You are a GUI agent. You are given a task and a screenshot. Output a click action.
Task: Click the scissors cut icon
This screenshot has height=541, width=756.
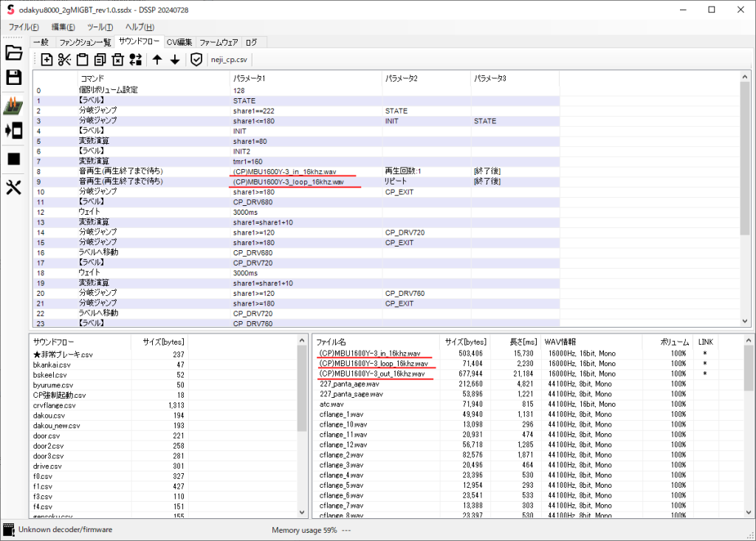click(64, 60)
